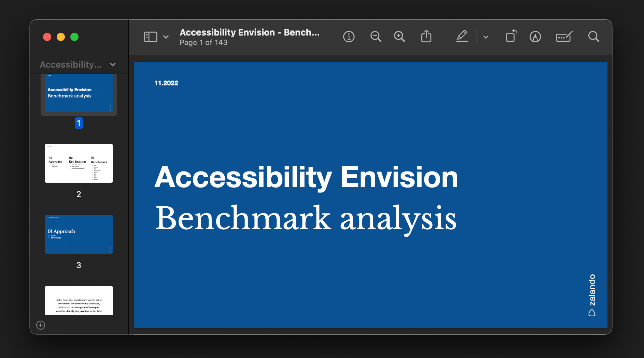
Task: Click the 'Accessibility...' sidebar document name
Action: click(x=71, y=65)
